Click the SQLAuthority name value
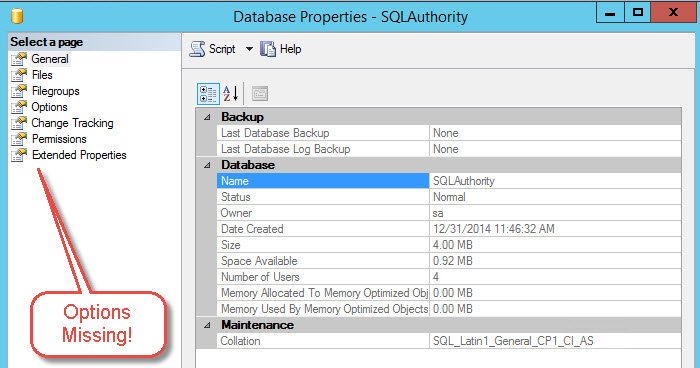The width and height of the screenshot is (700, 368). tap(464, 181)
